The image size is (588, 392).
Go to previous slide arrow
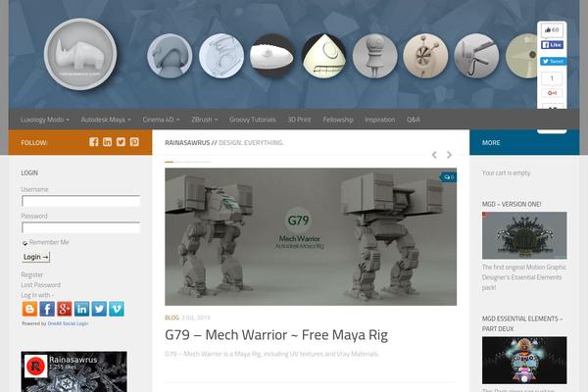(434, 155)
